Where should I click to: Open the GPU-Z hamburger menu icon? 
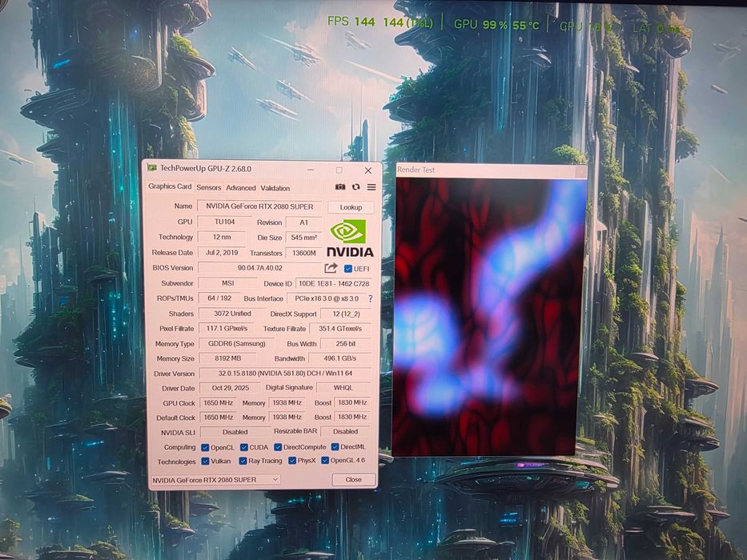coord(371,187)
